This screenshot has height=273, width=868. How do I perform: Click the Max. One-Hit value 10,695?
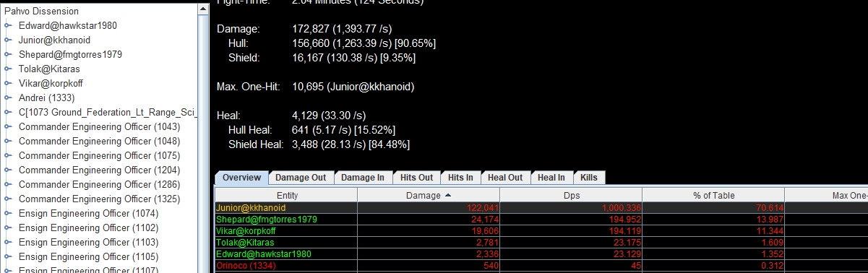(x=308, y=87)
